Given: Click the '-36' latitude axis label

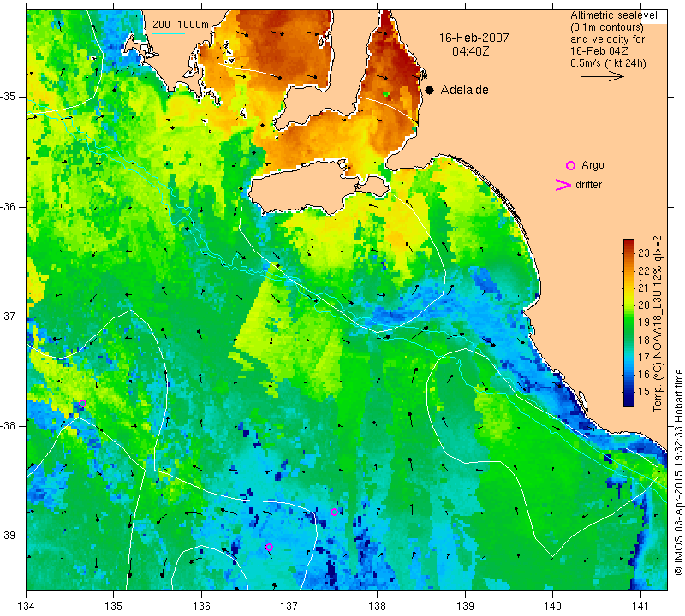Looking at the screenshot, I should [9, 206].
